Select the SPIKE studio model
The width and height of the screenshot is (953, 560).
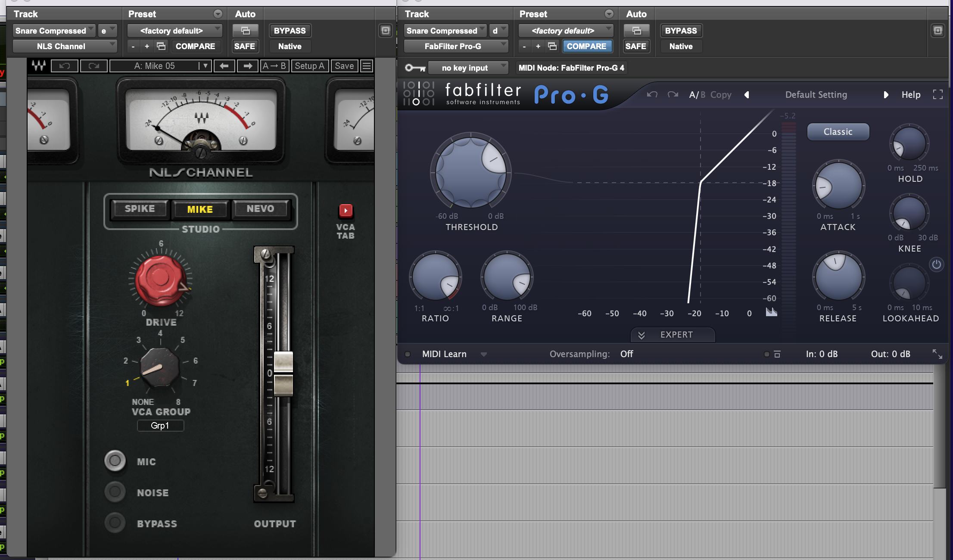point(140,209)
